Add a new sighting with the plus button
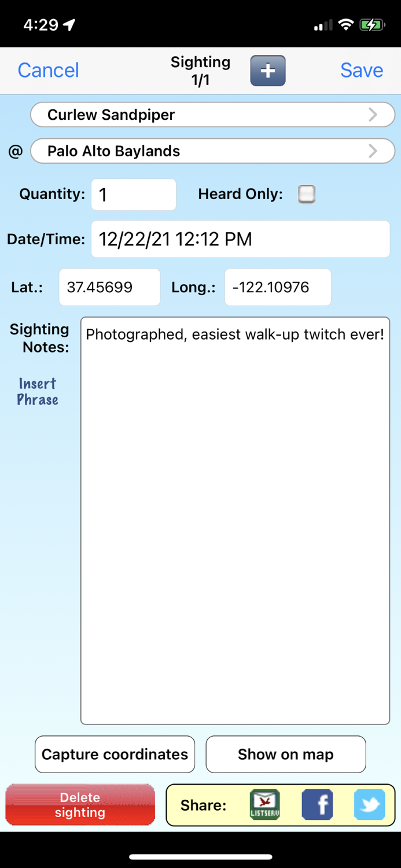Image resolution: width=401 pixels, height=868 pixels. click(267, 70)
